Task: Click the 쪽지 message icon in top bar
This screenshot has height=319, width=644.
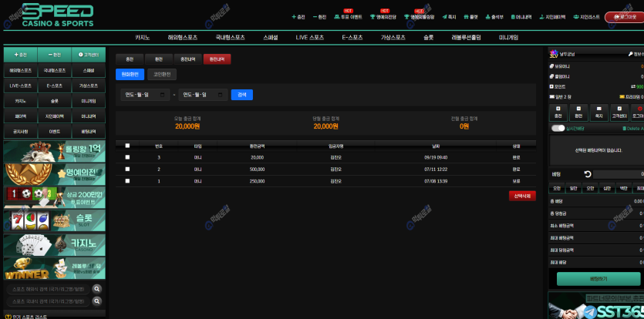Action: [451, 16]
